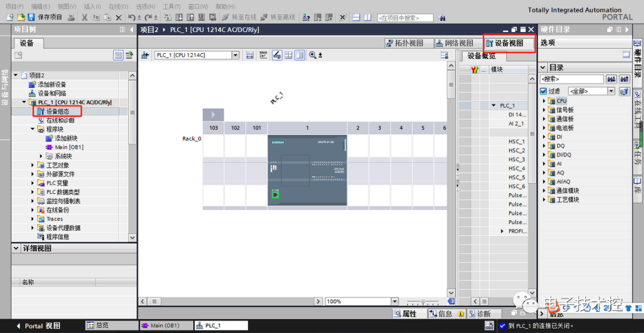Image resolution: width=644 pixels, height=333 pixels.
Task: Click 转至在线 go online button
Action: [239, 17]
